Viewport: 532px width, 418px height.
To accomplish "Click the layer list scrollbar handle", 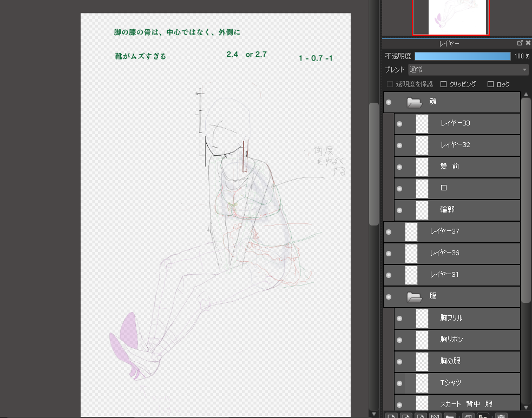I will (x=526, y=200).
